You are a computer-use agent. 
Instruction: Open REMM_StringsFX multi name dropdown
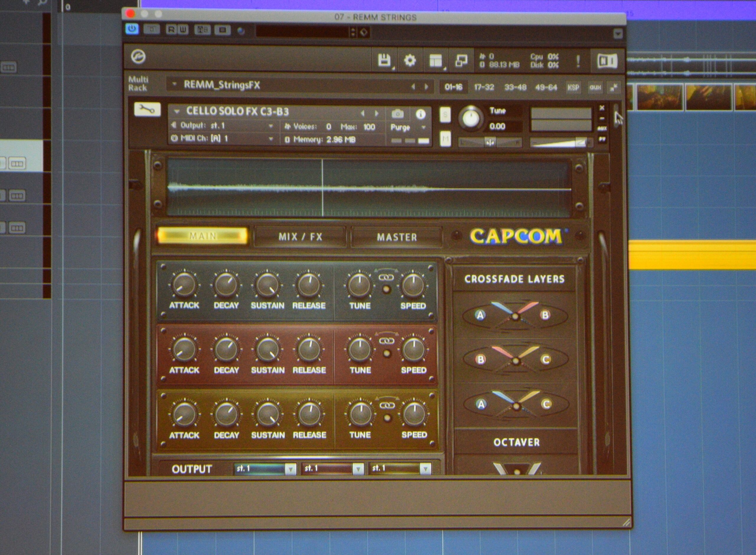pyautogui.click(x=175, y=84)
